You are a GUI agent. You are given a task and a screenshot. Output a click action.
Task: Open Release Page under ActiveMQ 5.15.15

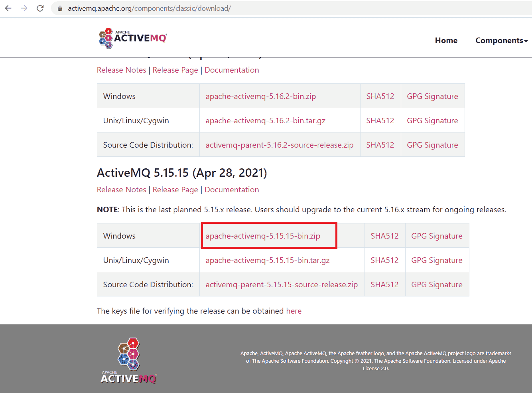(x=175, y=190)
